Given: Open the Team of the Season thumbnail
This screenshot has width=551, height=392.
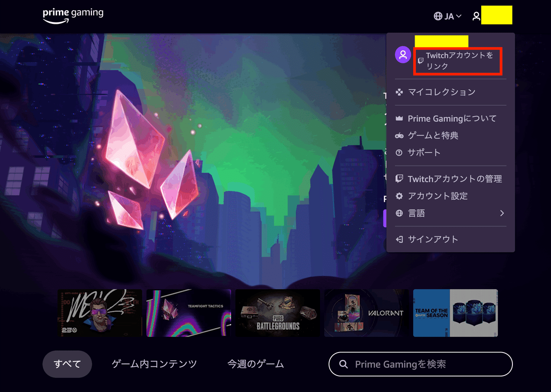Looking at the screenshot, I should [x=455, y=313].
